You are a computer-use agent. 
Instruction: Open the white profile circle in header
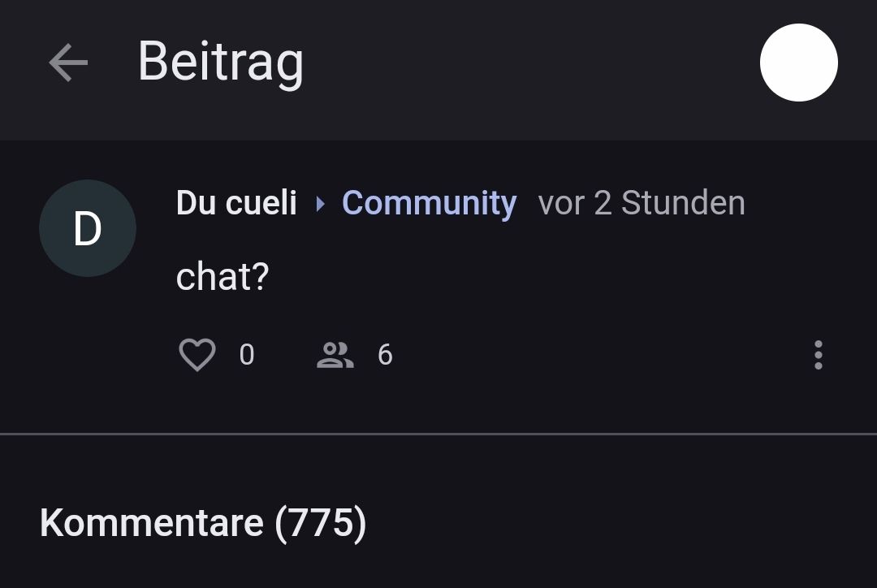[x=798, y=63]
